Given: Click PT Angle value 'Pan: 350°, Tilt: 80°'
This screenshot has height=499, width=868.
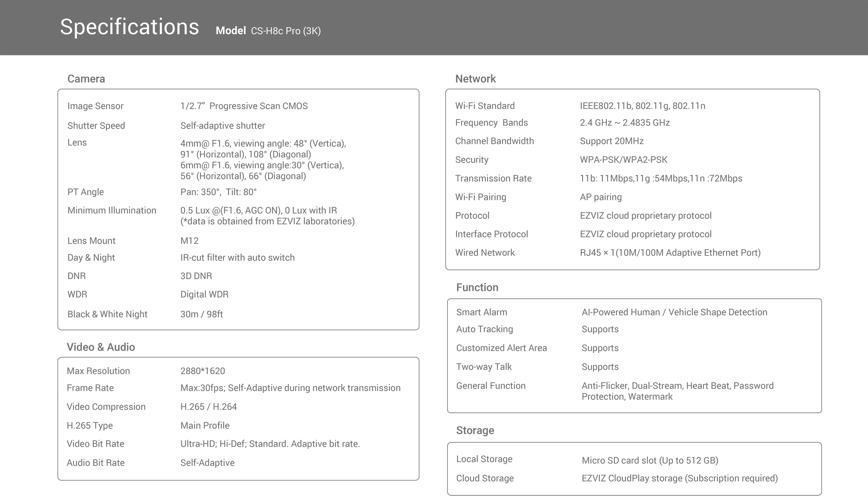Looking at the screenshot, I should tap(219, 192).
